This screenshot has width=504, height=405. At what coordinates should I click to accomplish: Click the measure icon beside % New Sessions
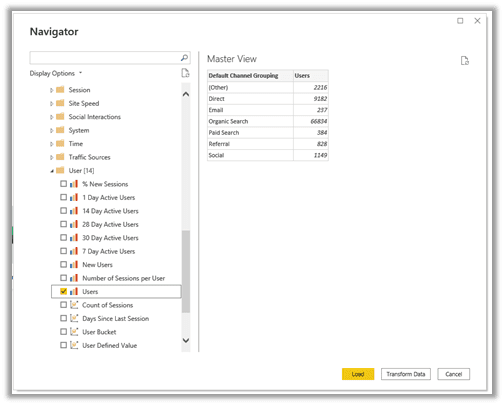74,184
